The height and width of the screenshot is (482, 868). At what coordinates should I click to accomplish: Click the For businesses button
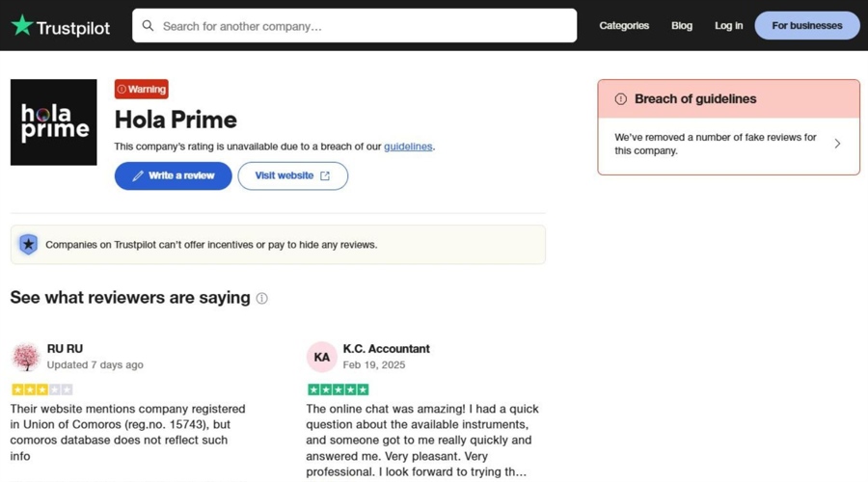click(807, 25)
